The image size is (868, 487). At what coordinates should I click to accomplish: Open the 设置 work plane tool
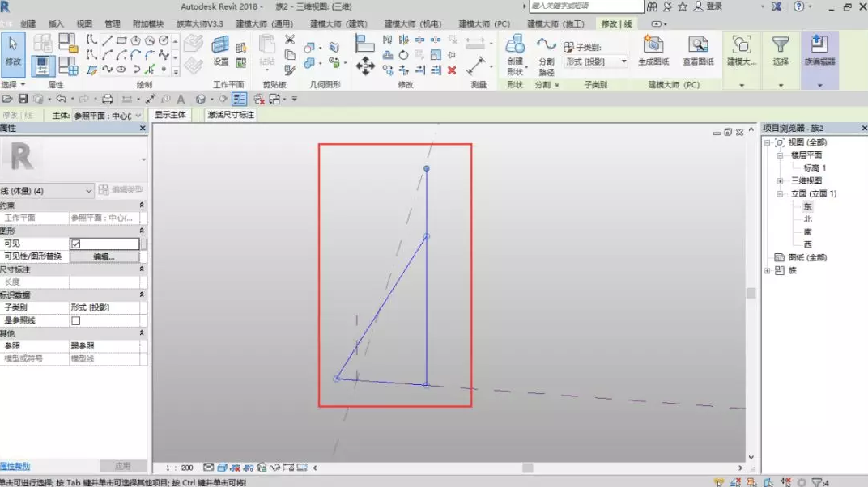(x=220, y=51)
